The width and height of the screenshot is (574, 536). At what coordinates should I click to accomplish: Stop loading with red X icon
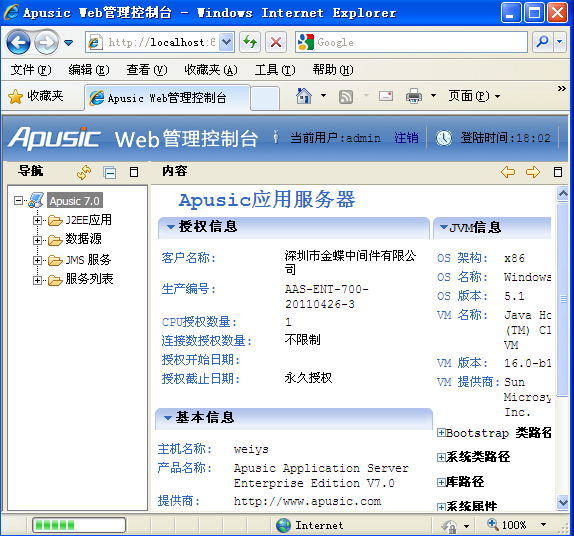[x=276, y=42]
